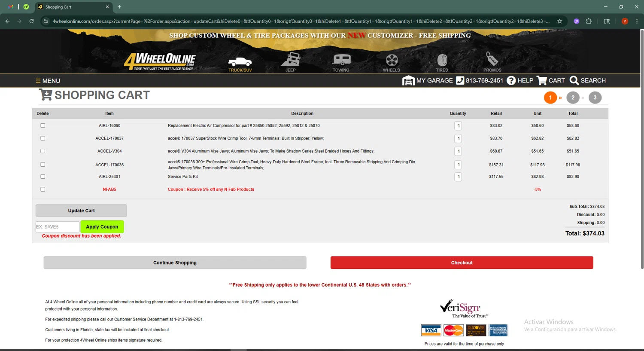Image resolution: width=644 pixels, height=351 pixels.
Task: Check delete box for NFAB5 coupon
Action: (43, 189)
